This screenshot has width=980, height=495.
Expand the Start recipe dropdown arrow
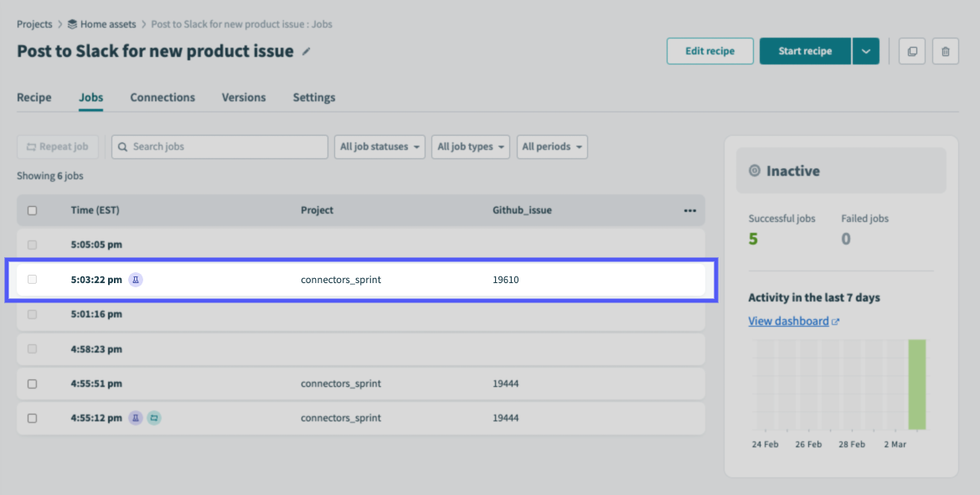click(x=866, y=51)
